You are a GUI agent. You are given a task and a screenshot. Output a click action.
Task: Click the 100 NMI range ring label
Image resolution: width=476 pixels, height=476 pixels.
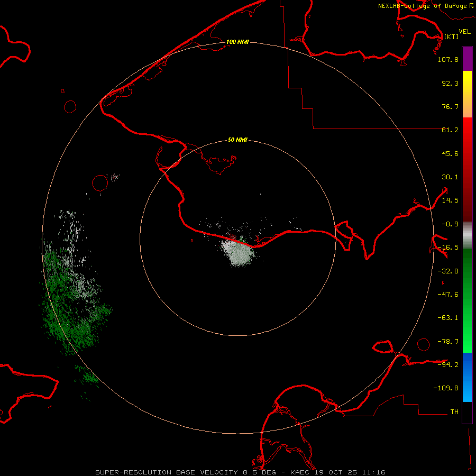click(237, 42)
